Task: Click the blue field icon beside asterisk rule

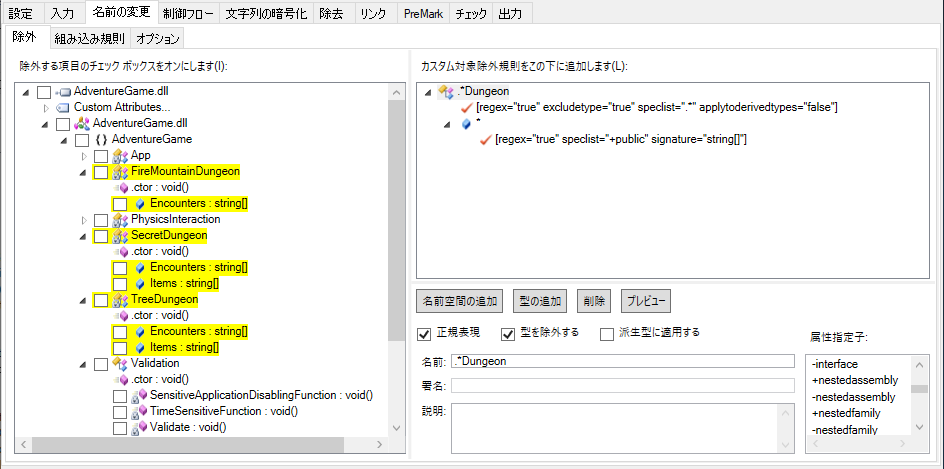Action: pos(466,124)
